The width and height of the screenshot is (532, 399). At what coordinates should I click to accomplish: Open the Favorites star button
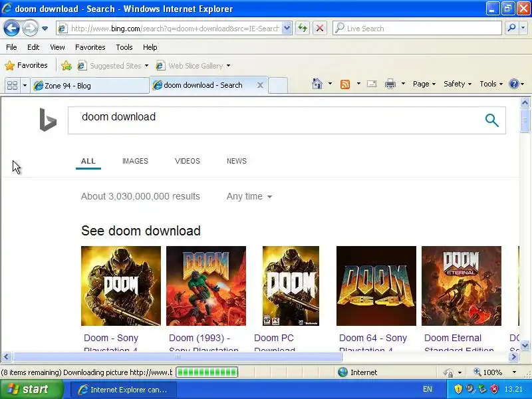(26, 65)
